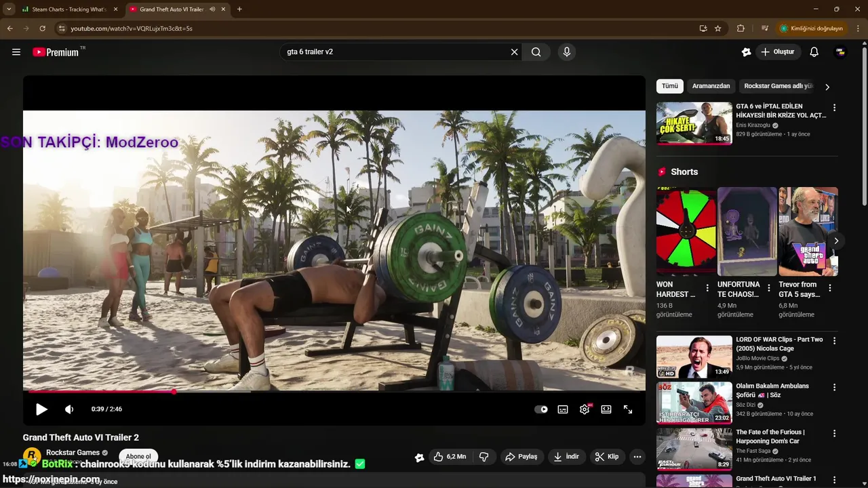Open Olalım Bakalım Ambulans Şoförü video
868x488 pixels.
[694, 403]
